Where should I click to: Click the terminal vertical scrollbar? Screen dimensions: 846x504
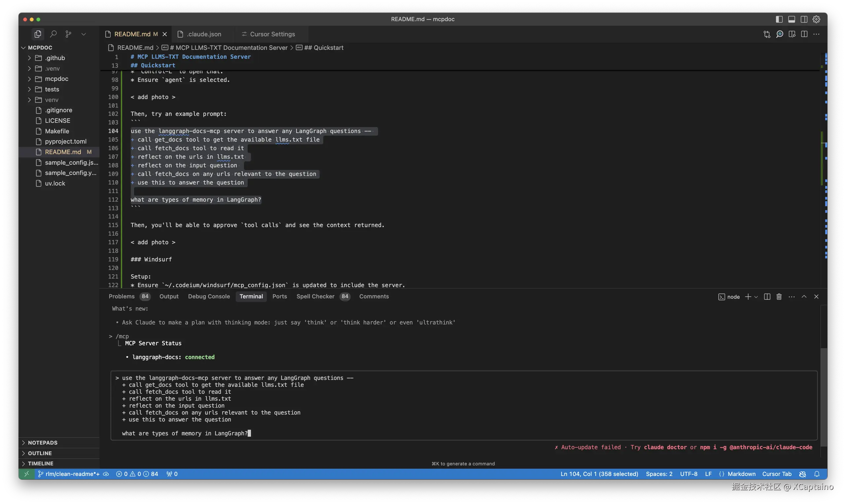[x=824, y=397]
